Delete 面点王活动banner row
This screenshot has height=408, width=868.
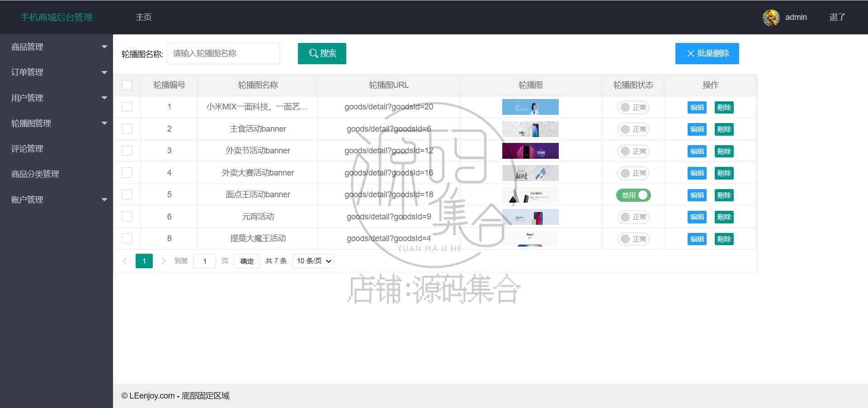pos(724,195)
